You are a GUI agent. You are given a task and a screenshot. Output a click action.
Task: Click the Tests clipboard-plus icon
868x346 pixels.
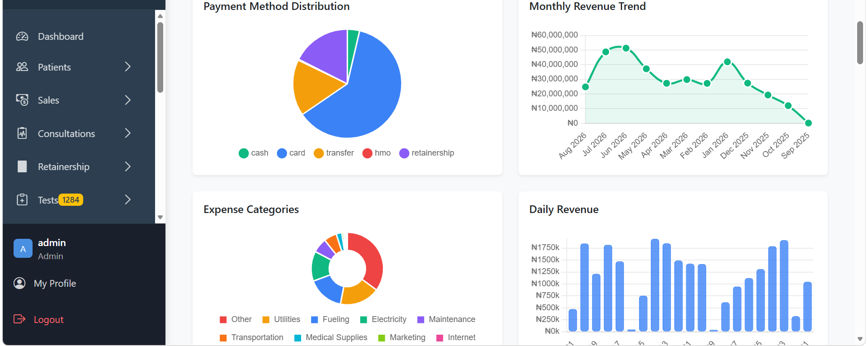[x=22, y=199]
